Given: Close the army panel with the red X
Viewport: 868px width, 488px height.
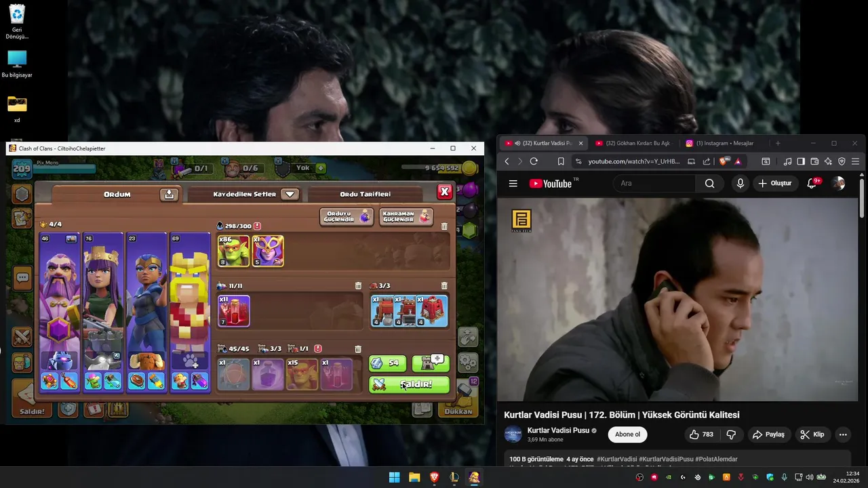Looking at the screenshot, I should click(x=445, y=192).
